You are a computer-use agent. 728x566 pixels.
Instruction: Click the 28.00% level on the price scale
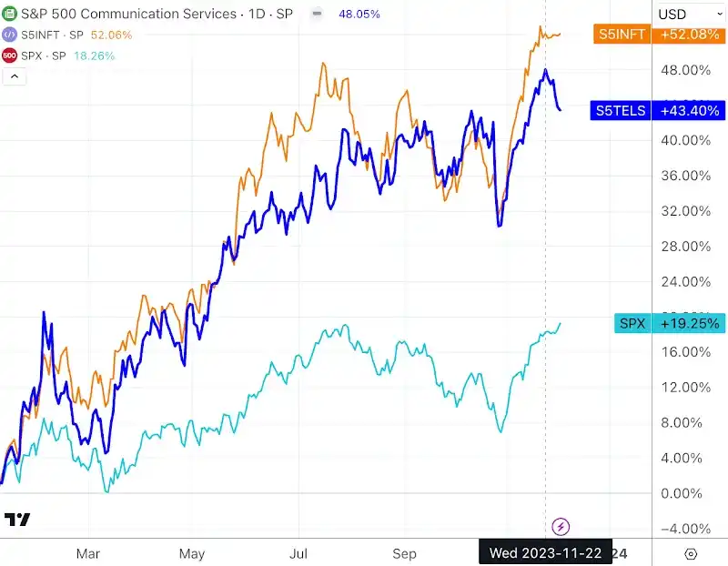pos(686,246)
